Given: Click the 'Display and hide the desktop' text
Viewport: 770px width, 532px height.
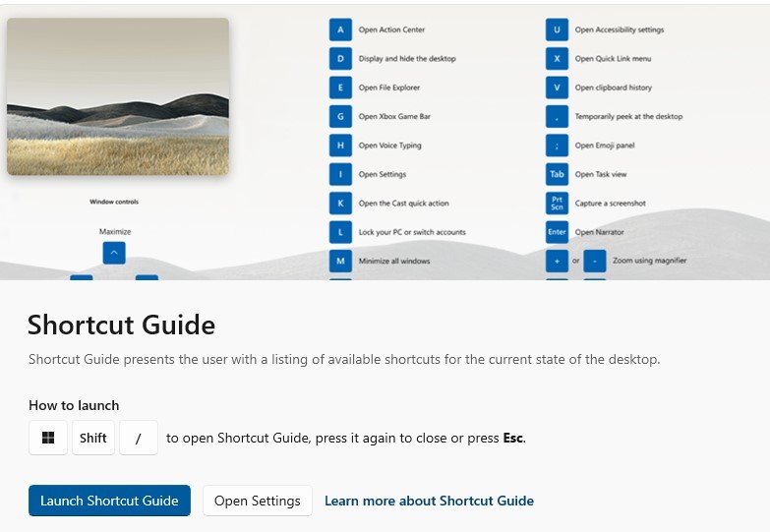Looking at the screenshot, I should (407, 58).
